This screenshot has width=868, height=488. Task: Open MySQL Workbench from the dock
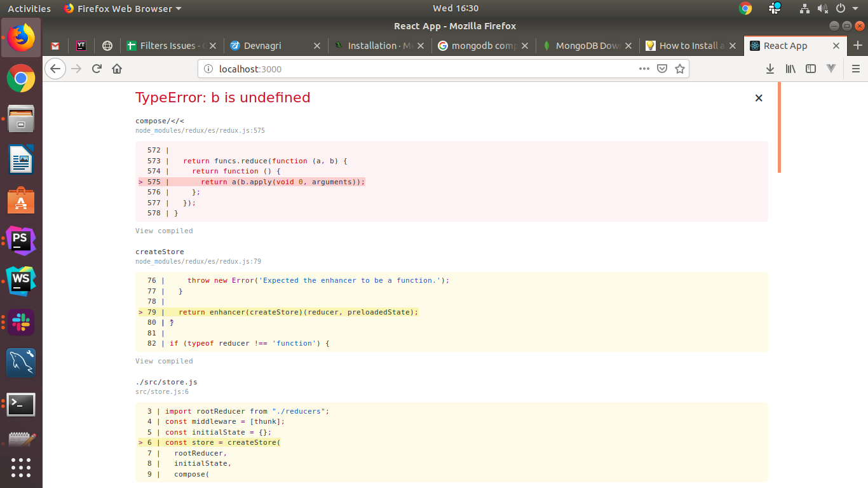pyautogui.click(x=21, y=363)
